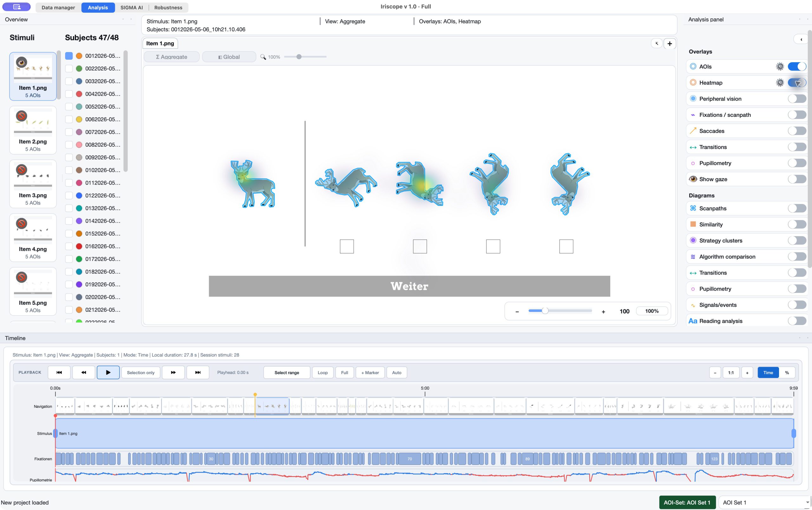
Task: Click orange color swatch for subject 0012026
Action: (79, 56)
